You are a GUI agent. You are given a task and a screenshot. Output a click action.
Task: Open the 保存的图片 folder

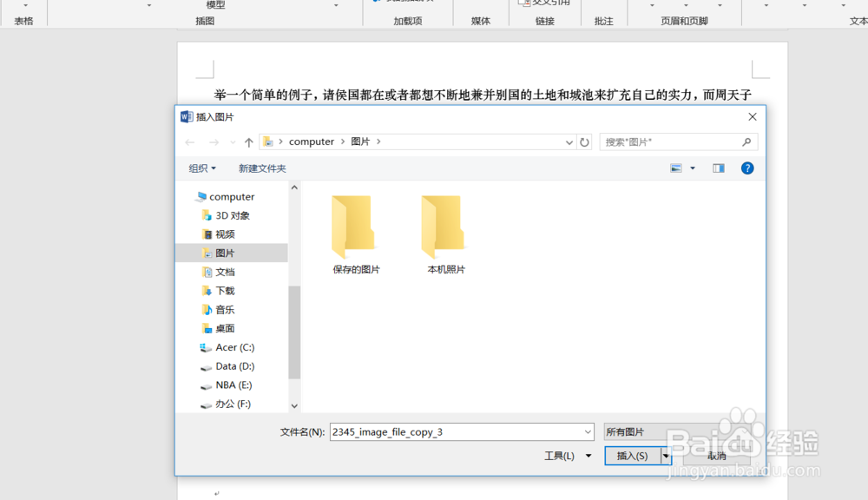coord(354,230)
